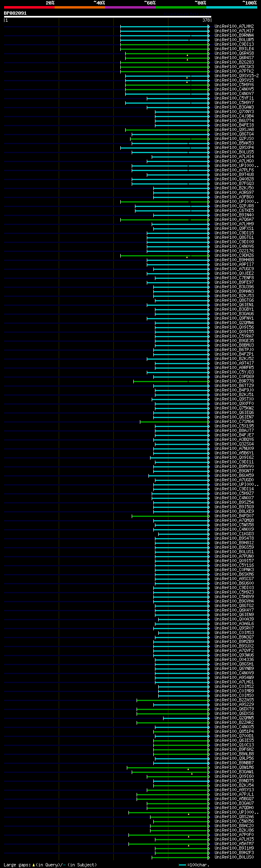Select label UniRef100_C4J9B4
261x868 pixels.
[234, 116]
